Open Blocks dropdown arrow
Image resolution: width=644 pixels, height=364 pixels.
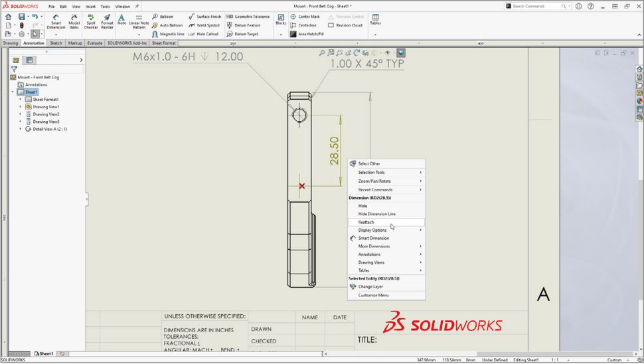point(281,35)
